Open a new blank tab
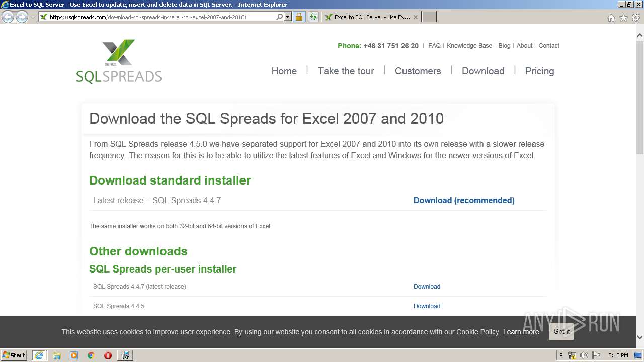Screen dimensions: 644x362 [x=429, y=17]
